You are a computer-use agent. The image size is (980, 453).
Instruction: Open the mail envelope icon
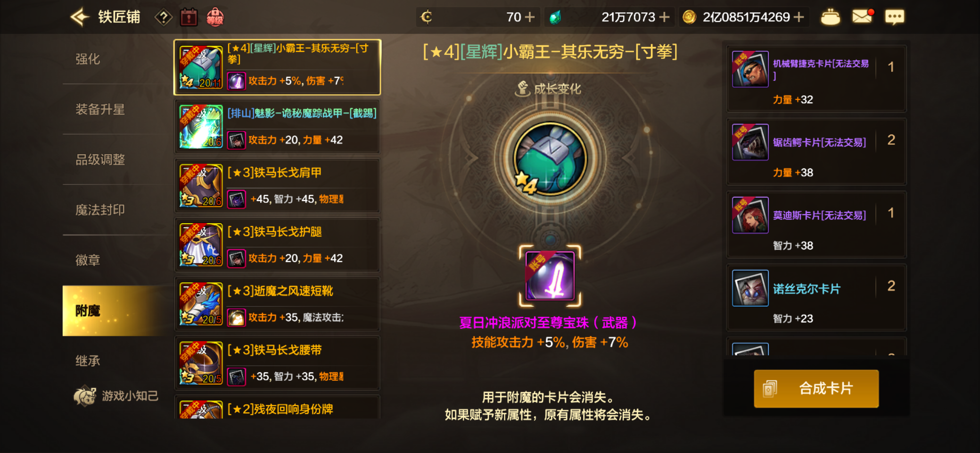863,17
